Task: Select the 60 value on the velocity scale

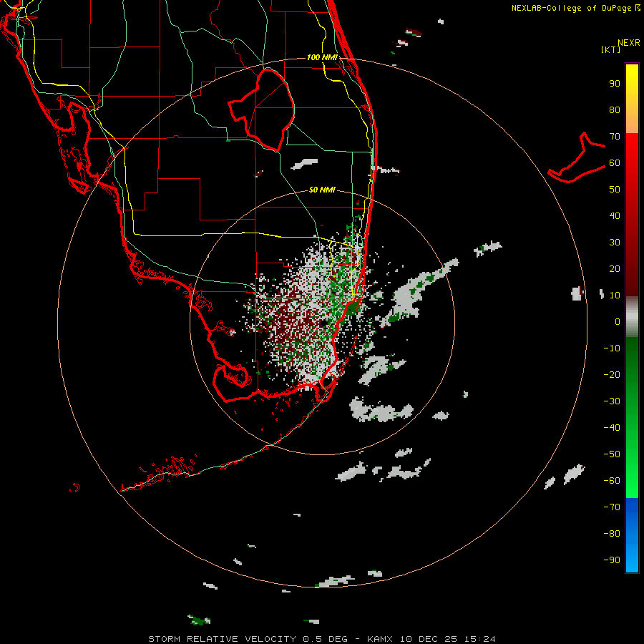Action: (615, 163)
